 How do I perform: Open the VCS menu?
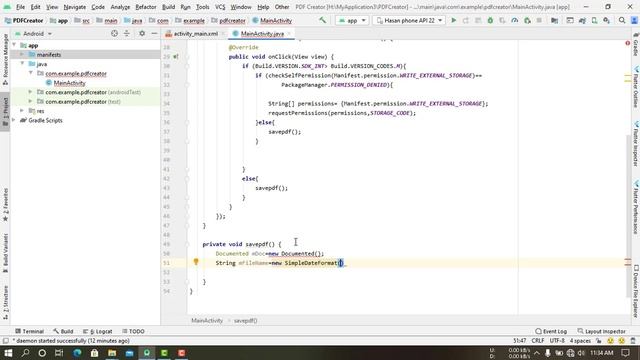click(220, 7)
